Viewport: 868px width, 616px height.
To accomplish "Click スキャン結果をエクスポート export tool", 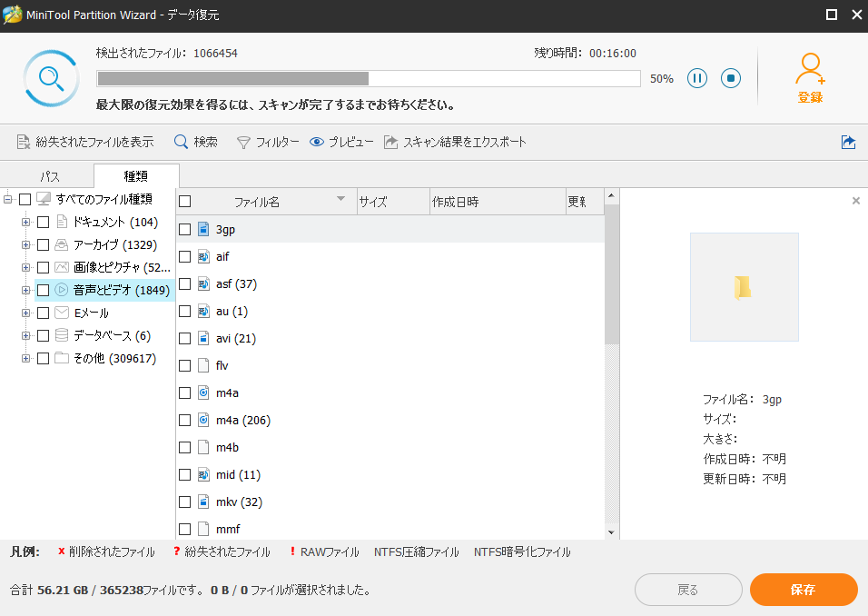I will 455,143.
